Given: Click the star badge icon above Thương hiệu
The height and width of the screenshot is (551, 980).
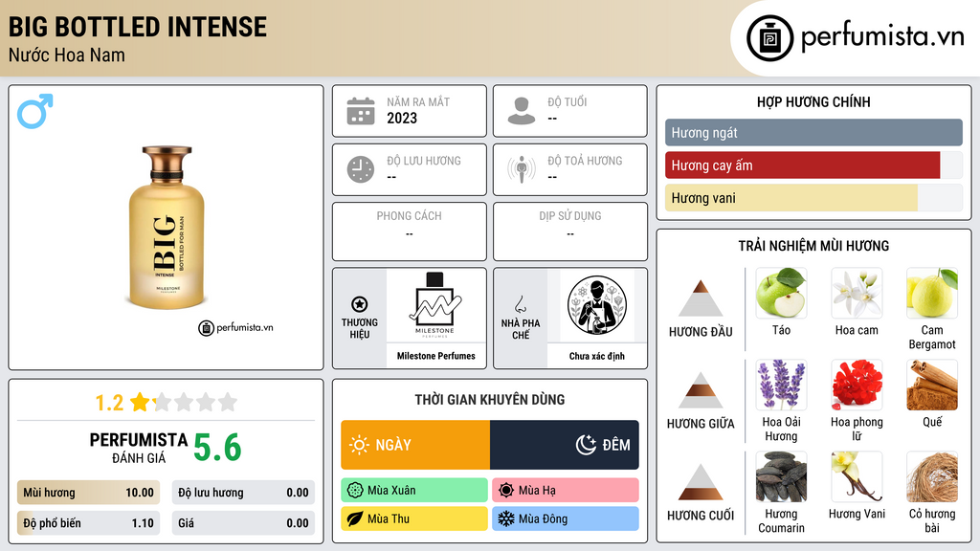Looking at the screenshot, I should 360,304.
